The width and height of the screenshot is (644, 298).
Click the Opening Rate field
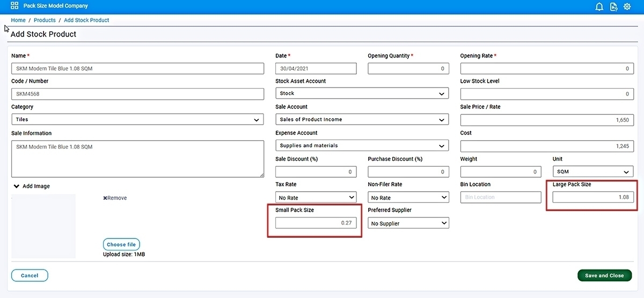[546, 69]
